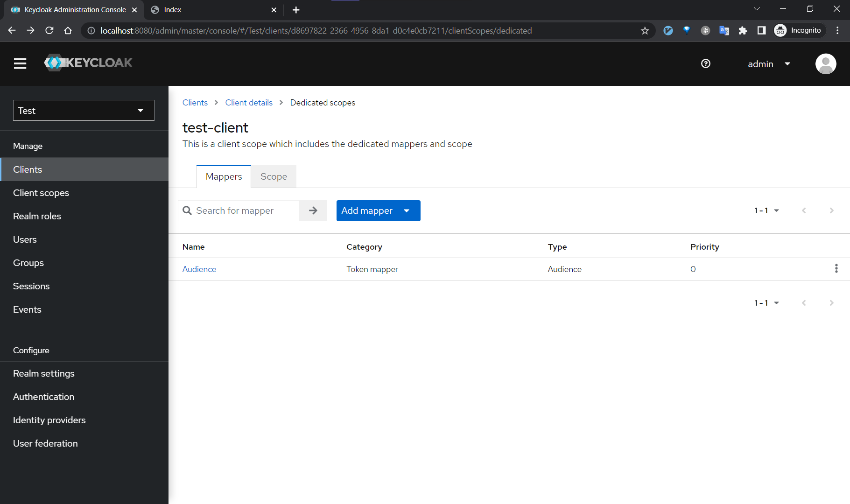Click the search arrow submit button
Viewport: 850px width, 504px height.
[313, 210]
